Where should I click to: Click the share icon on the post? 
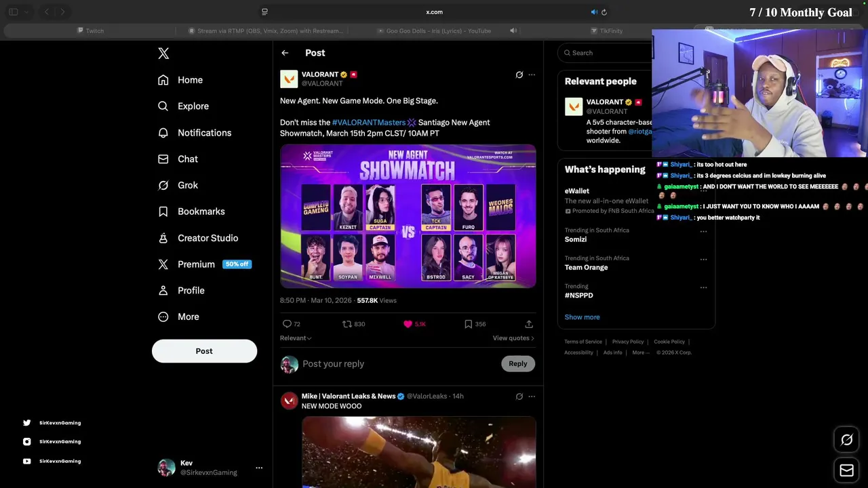click(529, 324)
